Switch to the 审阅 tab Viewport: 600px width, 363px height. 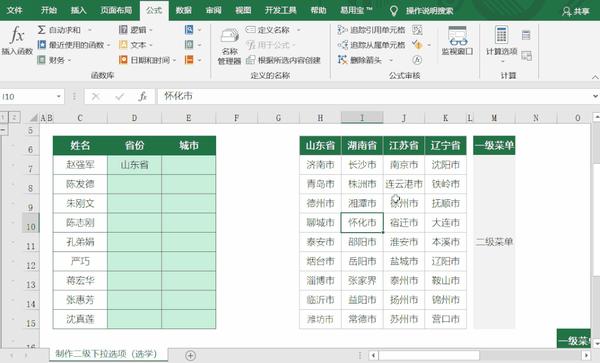pyautogui.click(x=213, y=10)
